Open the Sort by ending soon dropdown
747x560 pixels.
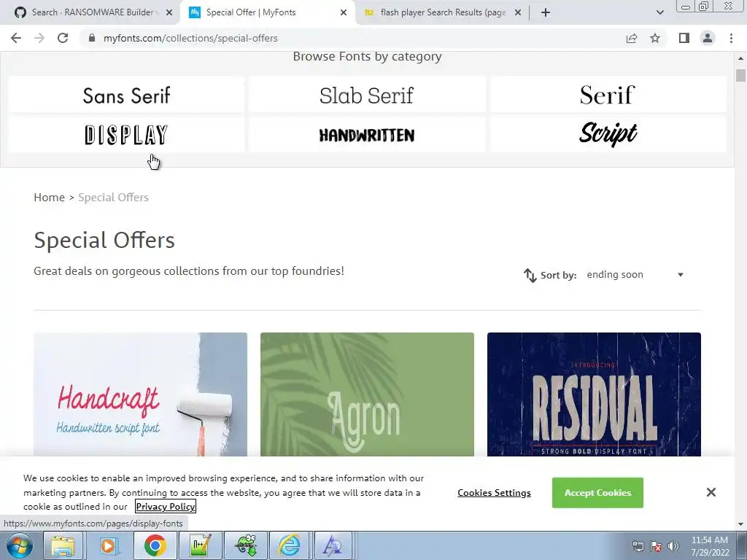point(635,275)
